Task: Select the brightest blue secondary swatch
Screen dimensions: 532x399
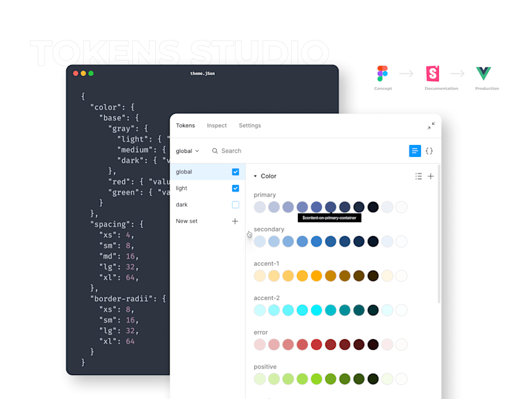Action: click(317, 241)
